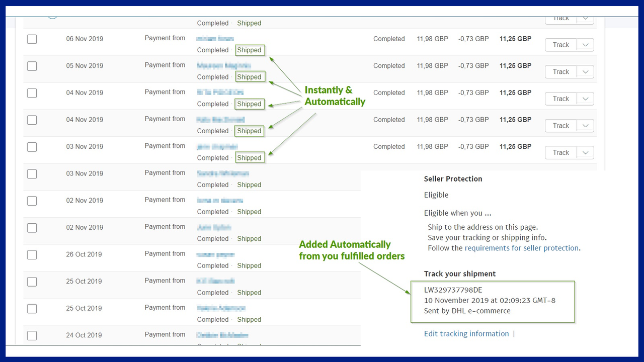Click the circular icon at the top left
This screenshot has height=362, width=644.
point(52,14)
